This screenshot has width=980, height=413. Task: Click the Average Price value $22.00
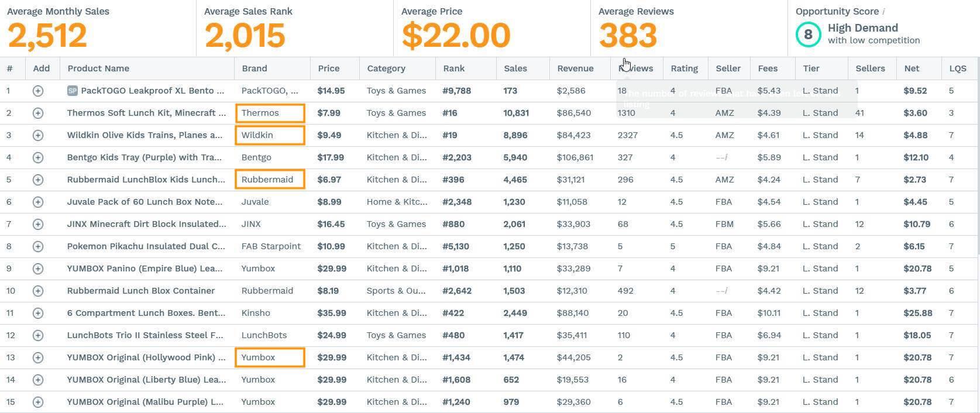pyautogui.click(x=456, y=36)
